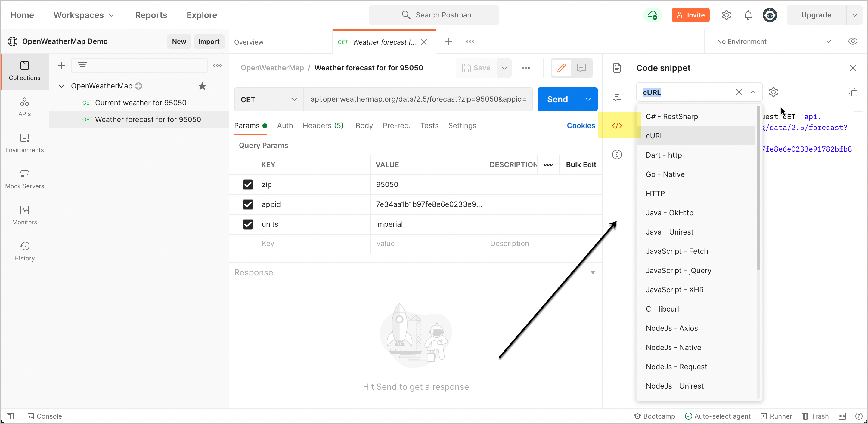Open Postman settings gear in header

coord(726,15)
